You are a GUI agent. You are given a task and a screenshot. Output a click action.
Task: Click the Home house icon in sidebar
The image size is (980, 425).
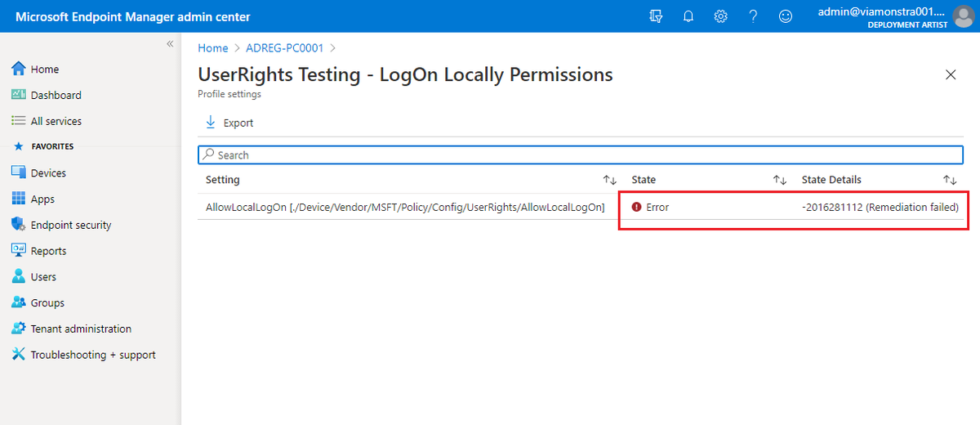click(19, 69)
